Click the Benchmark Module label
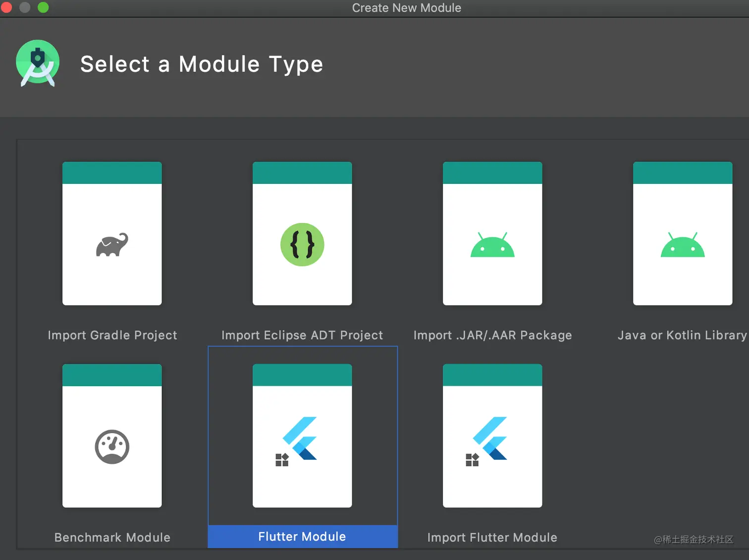This screenshot has width=749, height=560. pyautogui.click(x=112, y=538)
